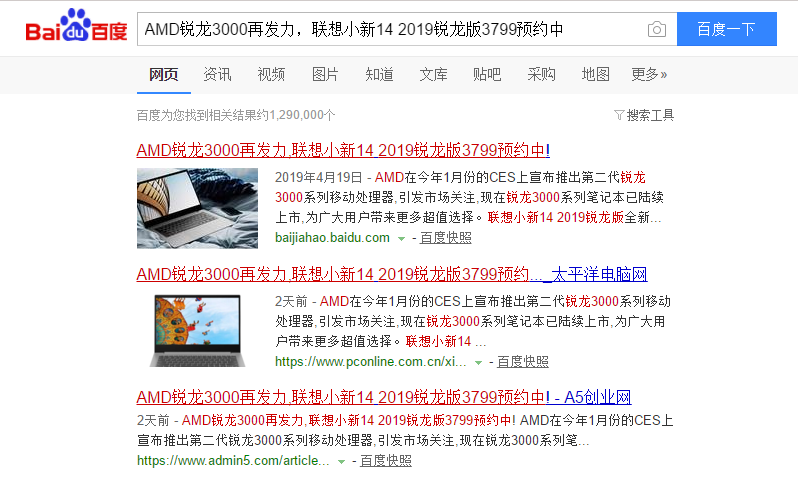Switch to the 知道 tab
The height and width of the screenshot is (480, 798).
pyautogui.click(x=379, y=75)
